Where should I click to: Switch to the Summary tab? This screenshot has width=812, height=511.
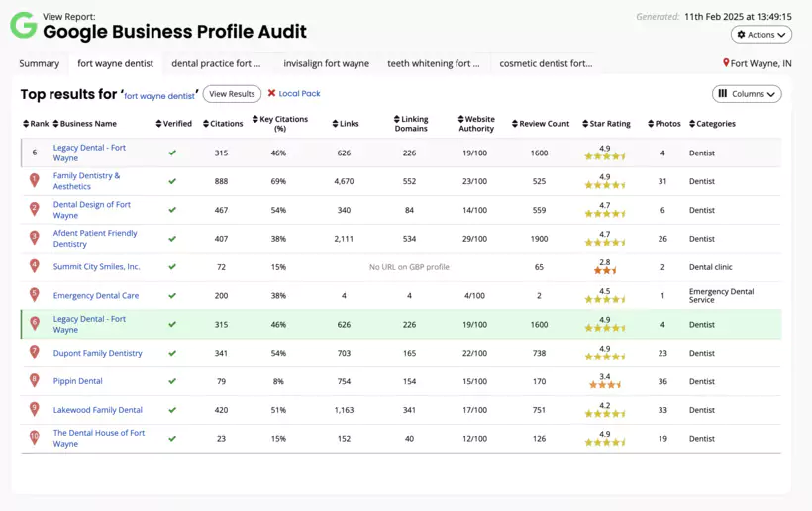click(39, 63)
